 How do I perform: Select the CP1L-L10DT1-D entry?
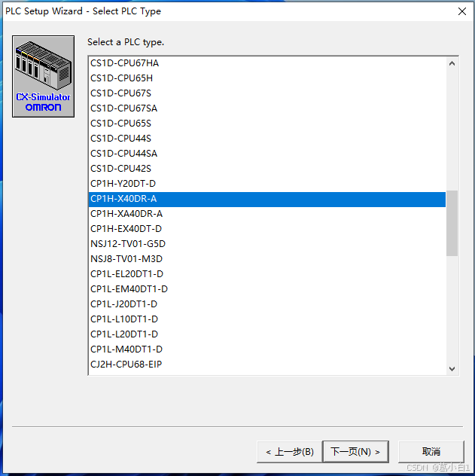267,319
